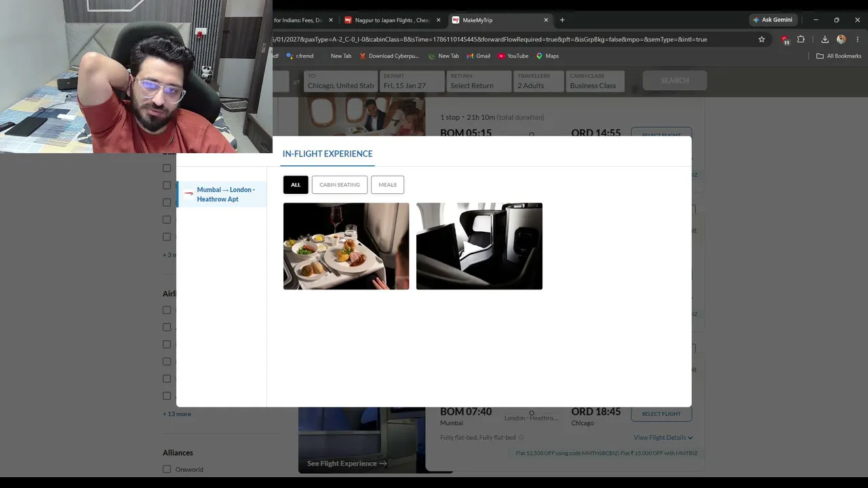Open the All Bookmarks folder
Image resolution: width=868 pixels, height=488 pixels.
839,56
